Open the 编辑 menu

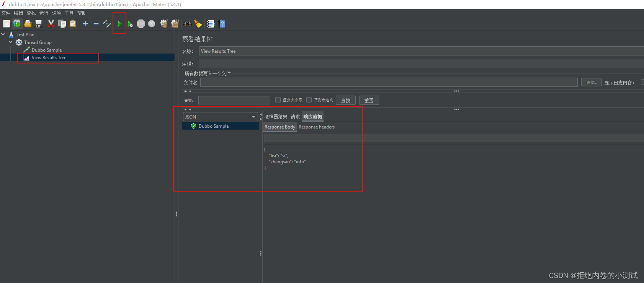[x=19, y=13]
